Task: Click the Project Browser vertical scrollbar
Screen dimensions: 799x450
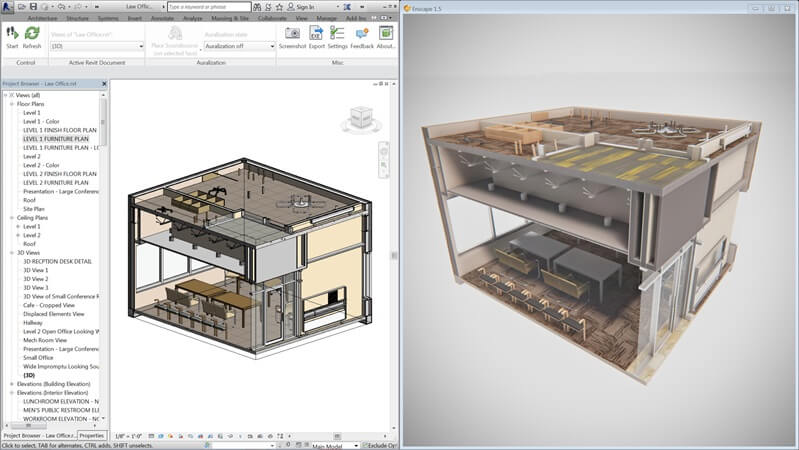Action: pos(103,121)
